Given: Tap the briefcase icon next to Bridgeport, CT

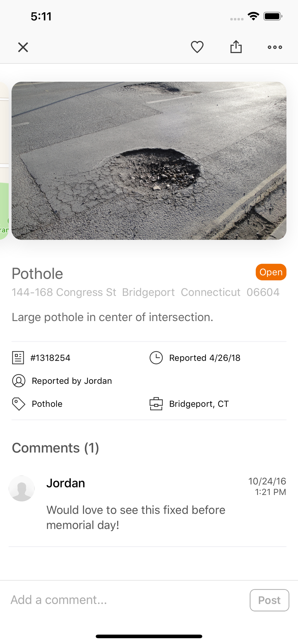Looking at the screenshot, I should click(156, 404).
